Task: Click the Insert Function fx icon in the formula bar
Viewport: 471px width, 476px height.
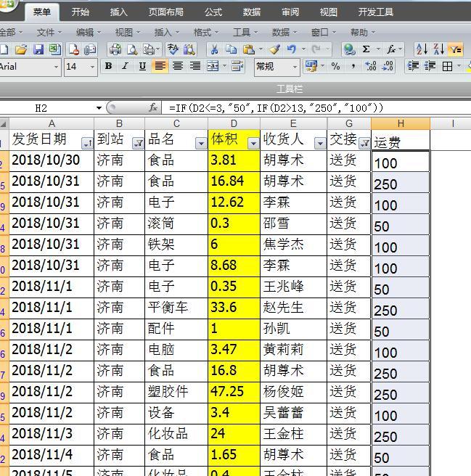Action: 153,107
